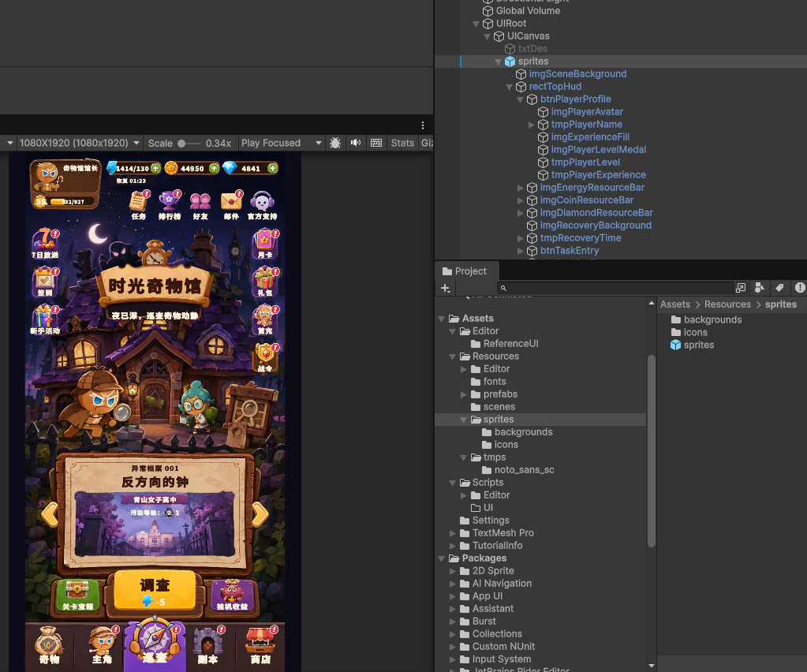Click the Project toolbar square-arrow icon by search field
The height and width of the screenshot is (672, 807).
pyautogui.click(x=741, y=288)
